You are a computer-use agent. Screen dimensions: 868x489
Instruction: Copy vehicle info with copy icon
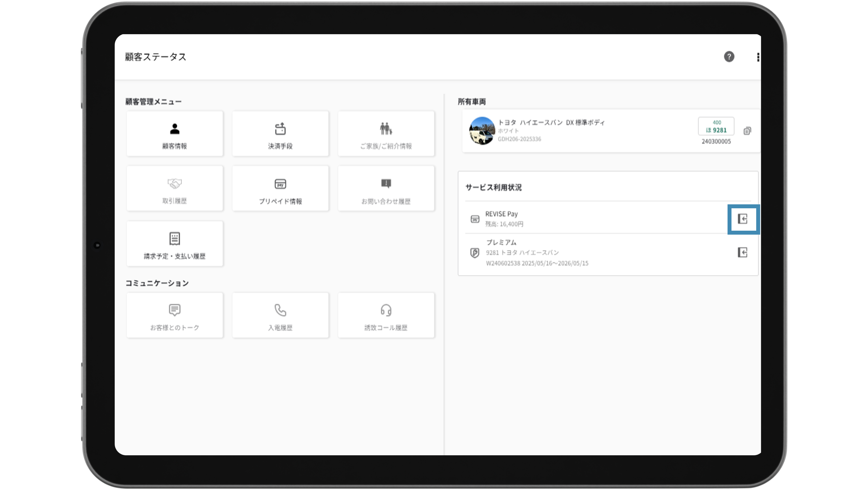[x=747, y=131]
